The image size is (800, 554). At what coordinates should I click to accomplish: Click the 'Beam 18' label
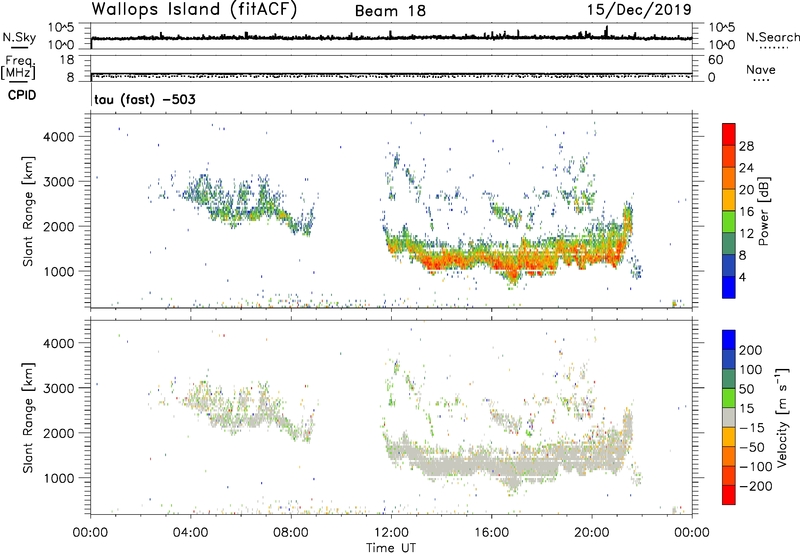[x=390, y=11]
